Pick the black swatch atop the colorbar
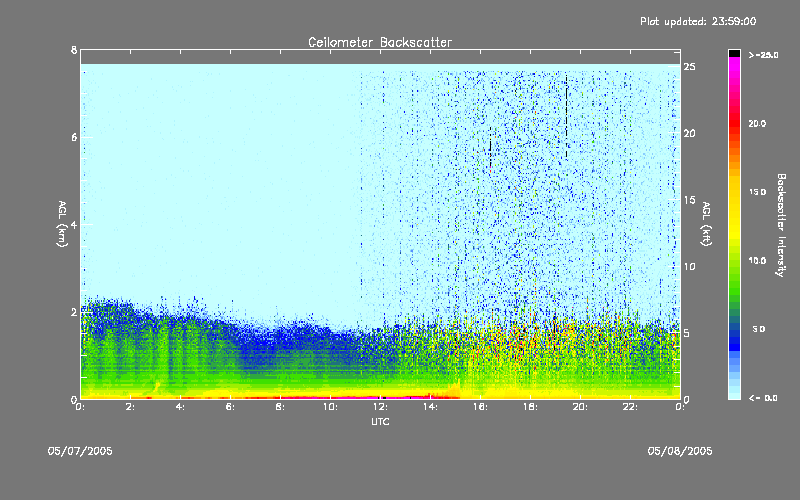 coord(734,53)
